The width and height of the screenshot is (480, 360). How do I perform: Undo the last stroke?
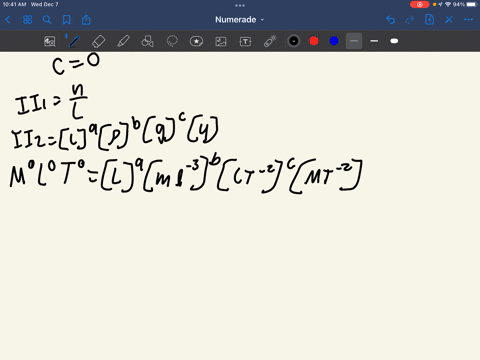[x=390, y=20]
